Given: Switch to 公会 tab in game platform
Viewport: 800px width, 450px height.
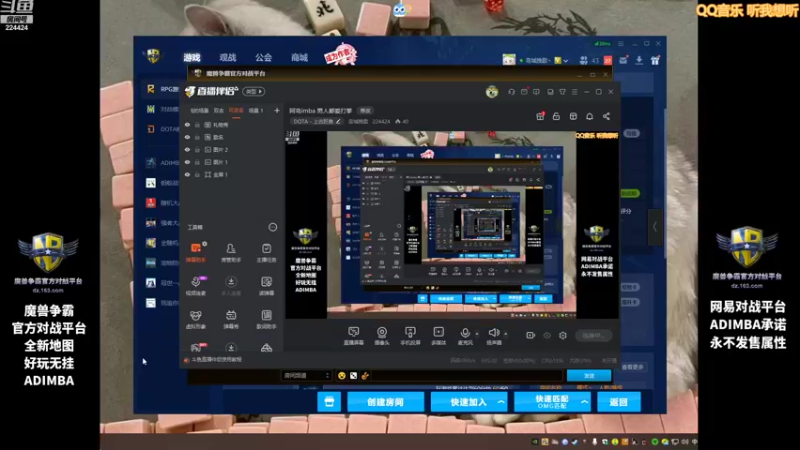Looking at the screenshot, I should click(263, 57).
